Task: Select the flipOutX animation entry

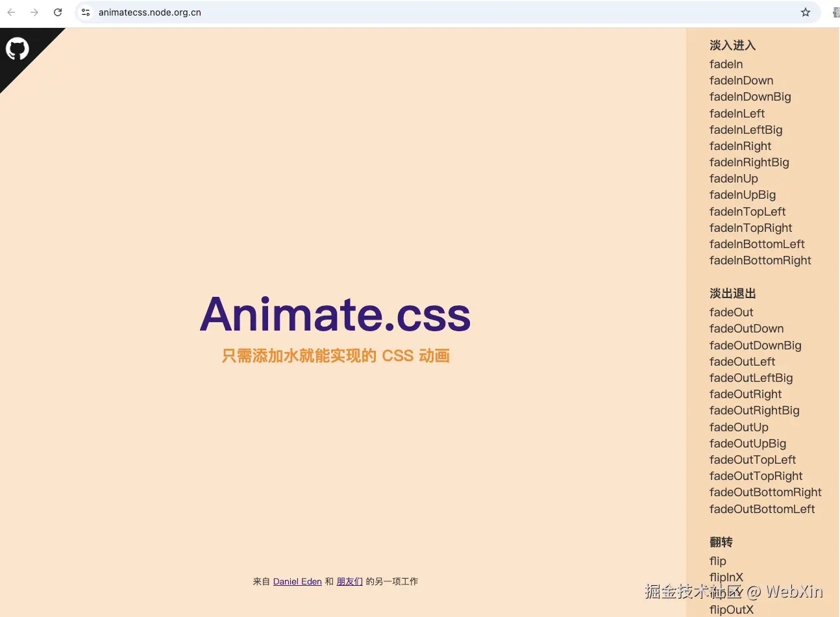Action: (x=732, y=610)
